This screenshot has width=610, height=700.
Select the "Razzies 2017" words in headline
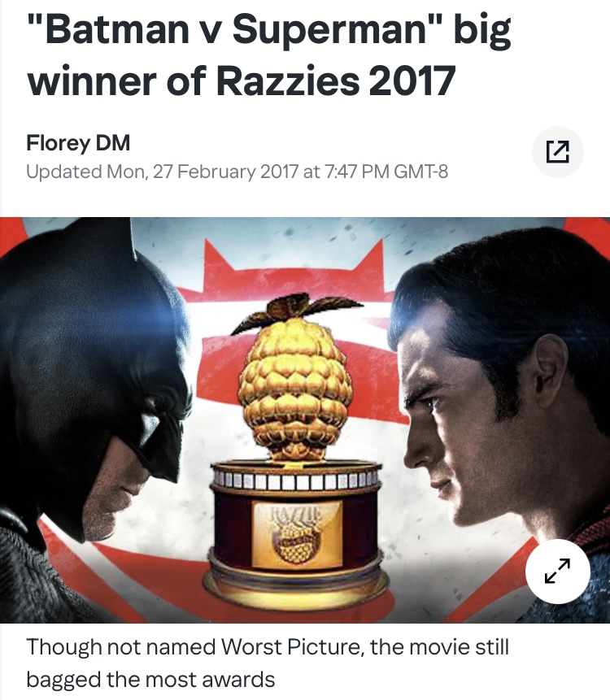click(336, 81)
